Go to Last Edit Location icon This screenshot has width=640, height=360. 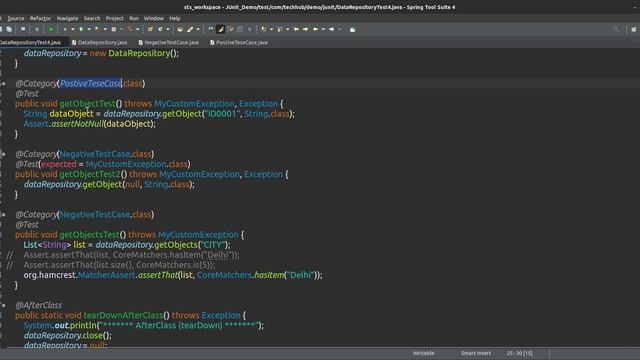pos(296,29)
